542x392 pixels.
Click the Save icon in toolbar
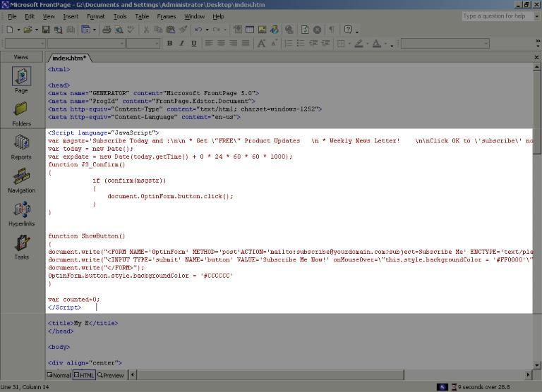46,30
